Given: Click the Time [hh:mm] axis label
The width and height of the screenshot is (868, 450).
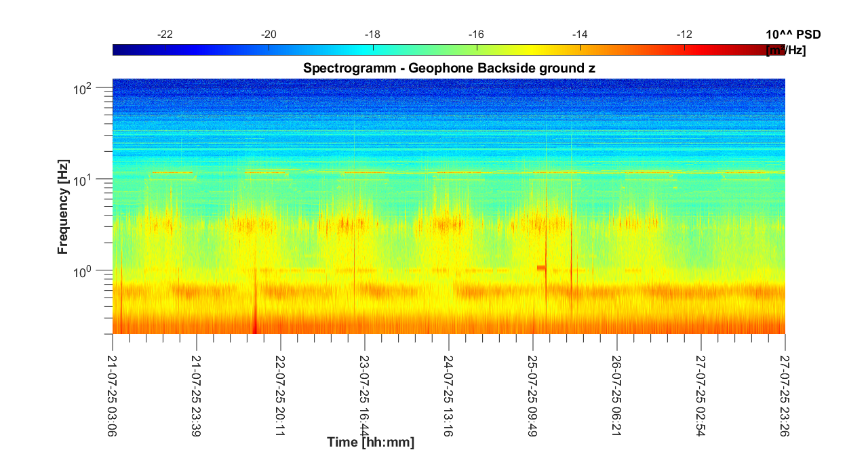Looking at the screenshot, I should [370, 443].
